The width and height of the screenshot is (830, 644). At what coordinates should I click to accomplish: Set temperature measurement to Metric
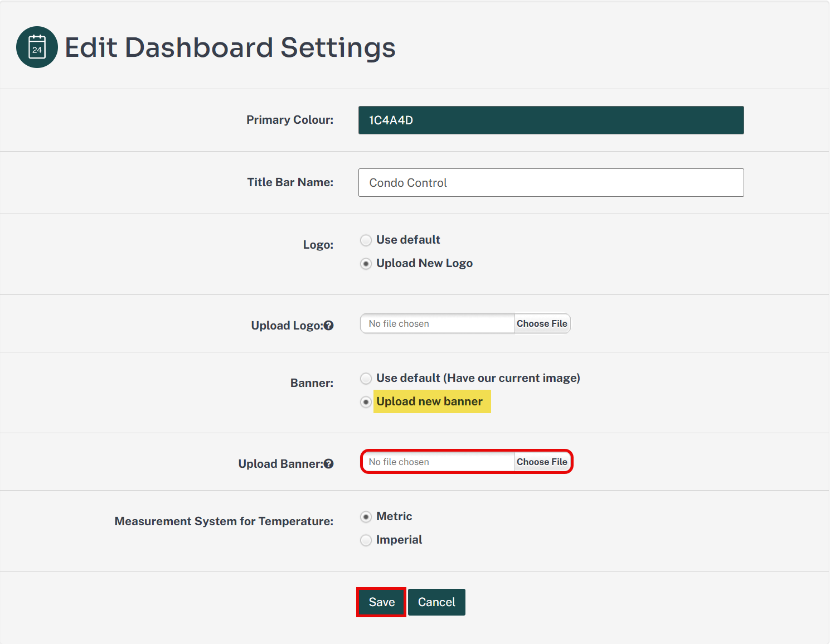(x=366, y=517)
